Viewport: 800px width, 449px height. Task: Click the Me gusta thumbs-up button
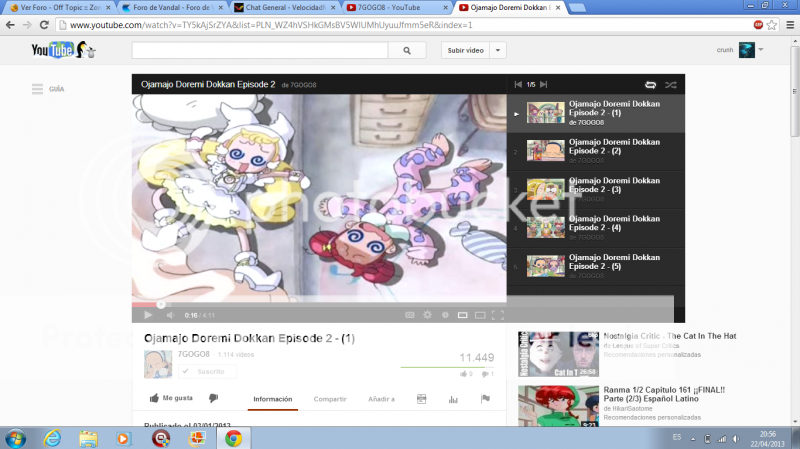pos(171,398)
